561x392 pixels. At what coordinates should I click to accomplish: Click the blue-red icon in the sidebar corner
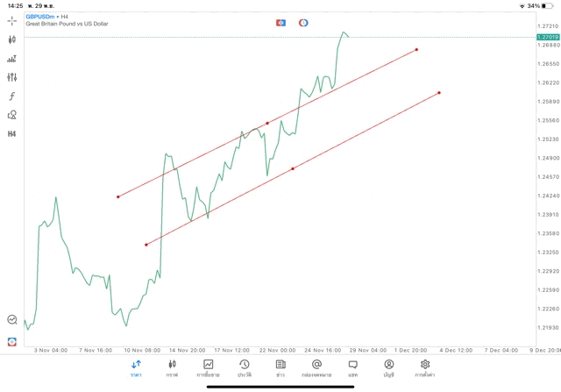coord(12,341)
